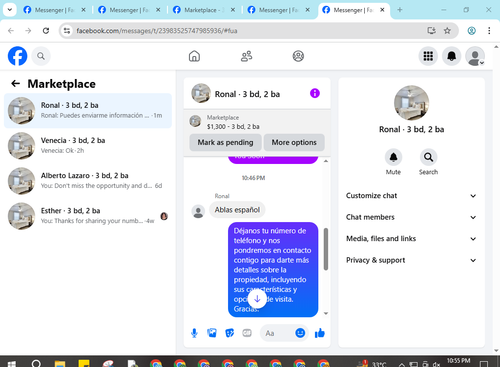
Task: Switch to the first Messenger tab
Action: 53,10
